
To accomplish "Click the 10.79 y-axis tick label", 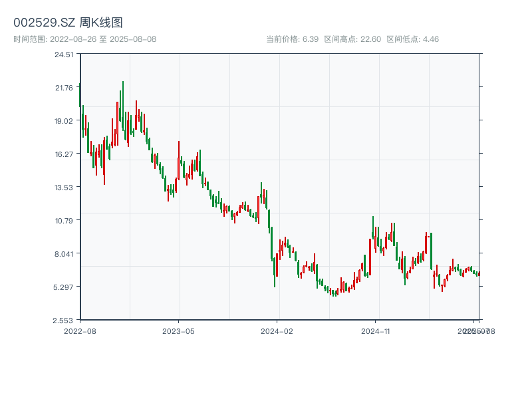I will [64, 221].
